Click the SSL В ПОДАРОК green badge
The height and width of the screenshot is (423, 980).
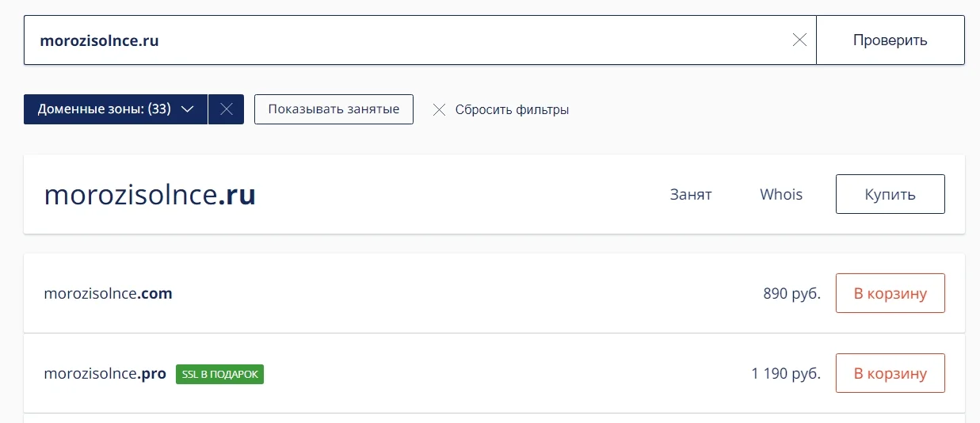[219, 374]
